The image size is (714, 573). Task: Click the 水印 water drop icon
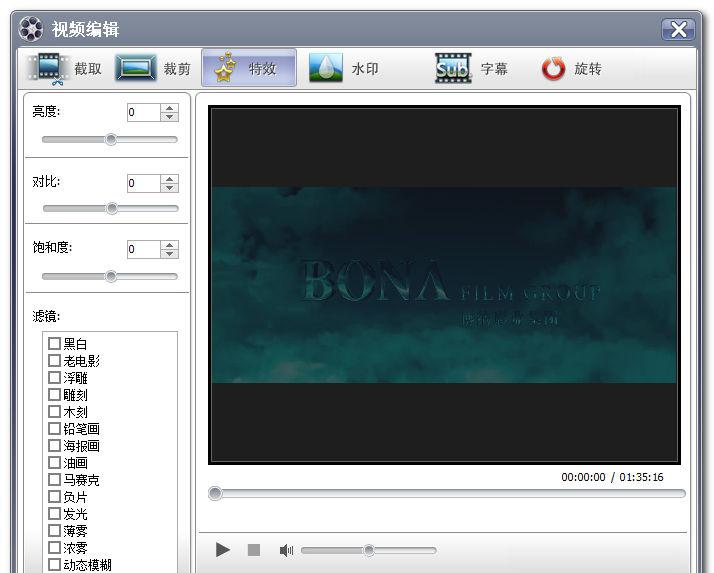326,68
